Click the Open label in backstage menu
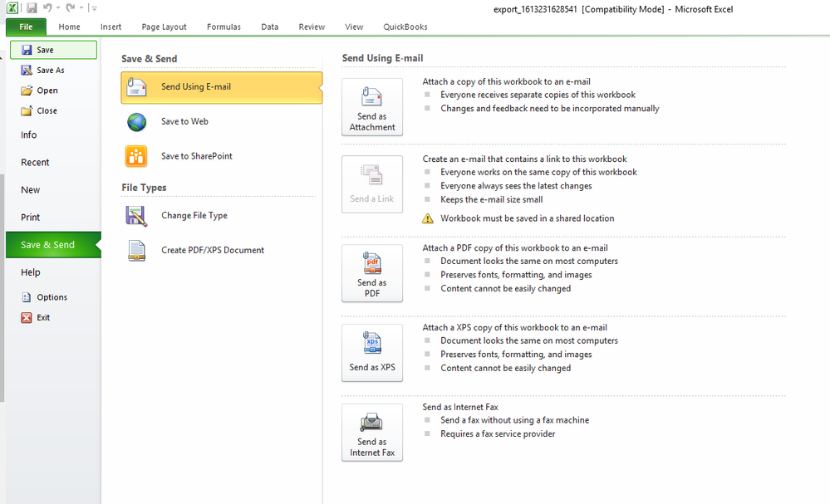830x504 pixels. point(47,91)
